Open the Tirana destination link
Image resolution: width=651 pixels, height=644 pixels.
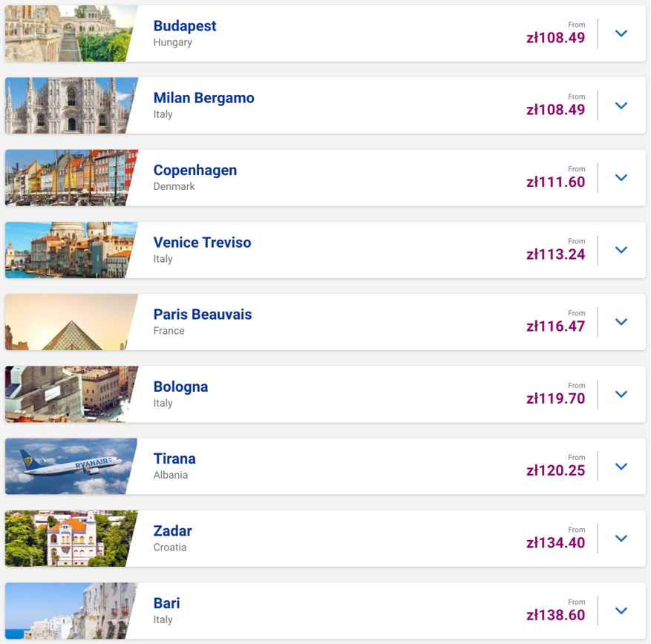coord(174,459)
